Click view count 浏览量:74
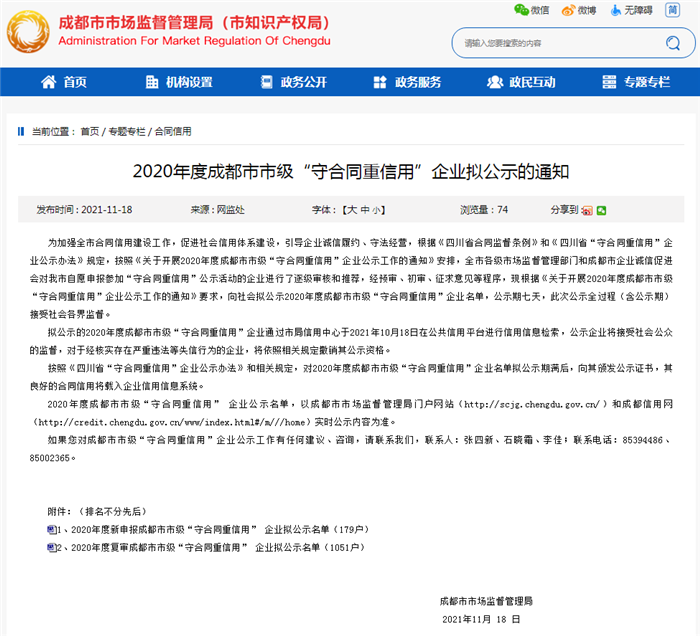Screen dimensions: 700x636 (x=484, y=210)
